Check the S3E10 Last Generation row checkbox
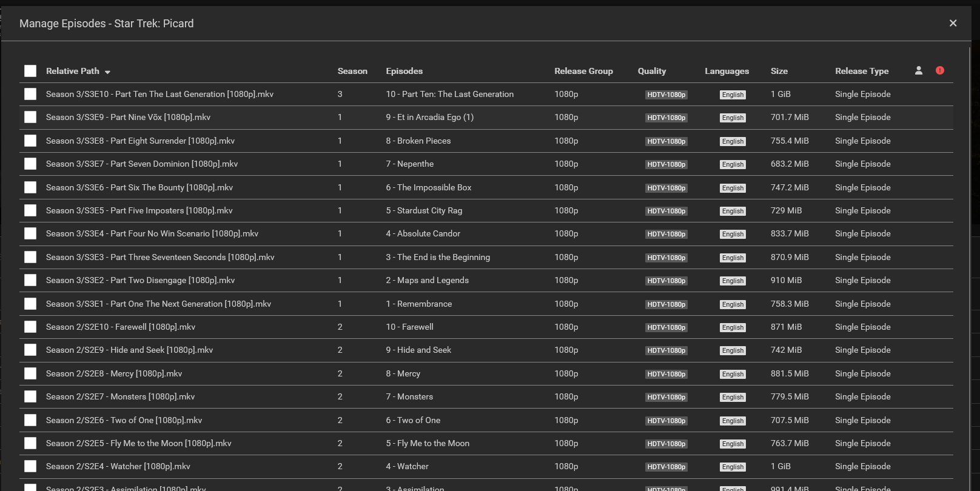 30,94
